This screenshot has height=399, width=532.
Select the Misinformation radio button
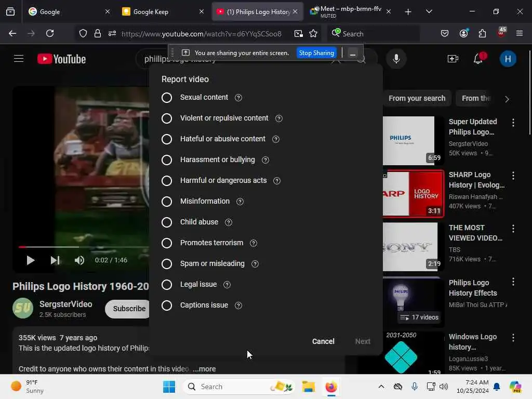click(167, 202)
